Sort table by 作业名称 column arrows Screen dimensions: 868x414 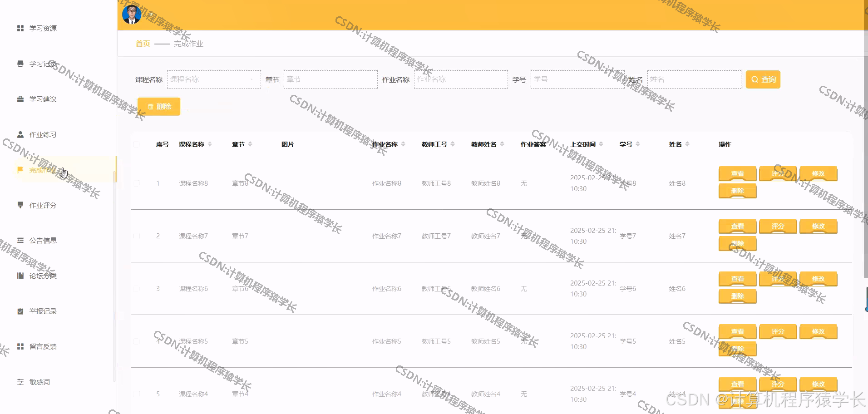[x=403, y=144]
